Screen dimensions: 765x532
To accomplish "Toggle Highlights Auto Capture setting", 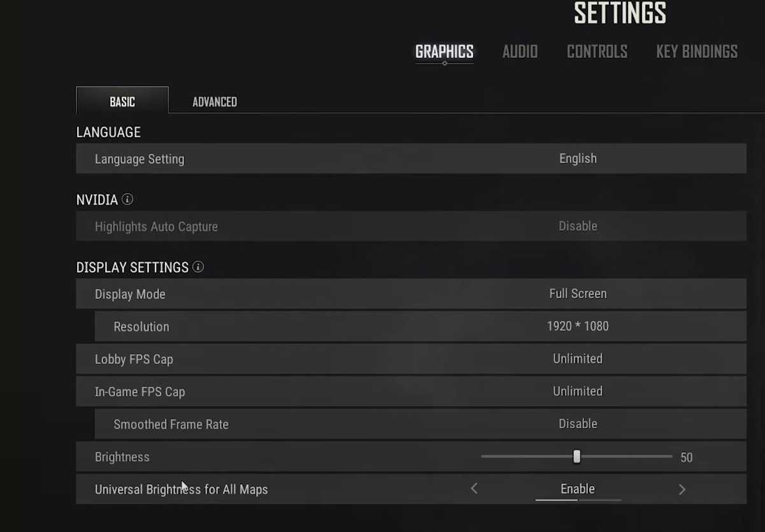I will [x=578, y=226].
